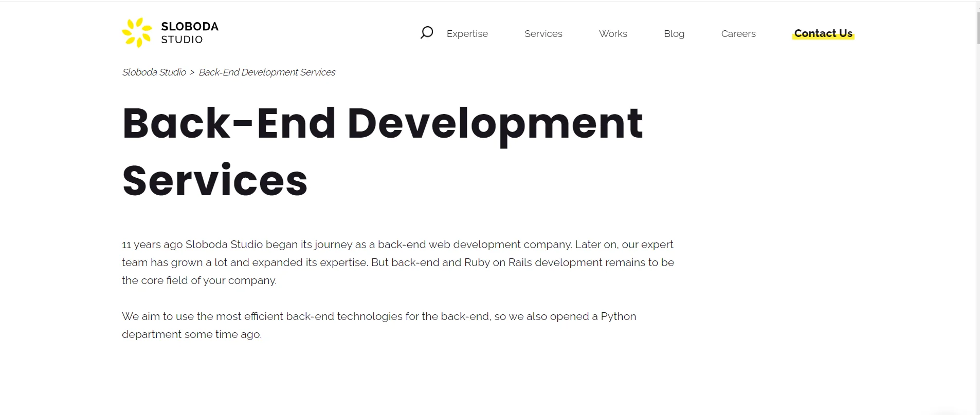Click the word 'Services' in the large heading
Viewport: 980px width, 415px height.
point(215,181)
